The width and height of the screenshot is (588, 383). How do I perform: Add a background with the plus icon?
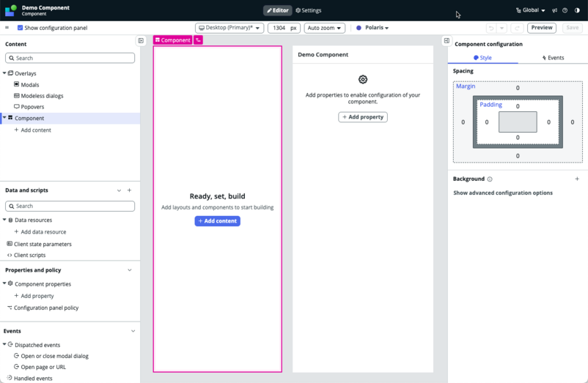(577, 179)
